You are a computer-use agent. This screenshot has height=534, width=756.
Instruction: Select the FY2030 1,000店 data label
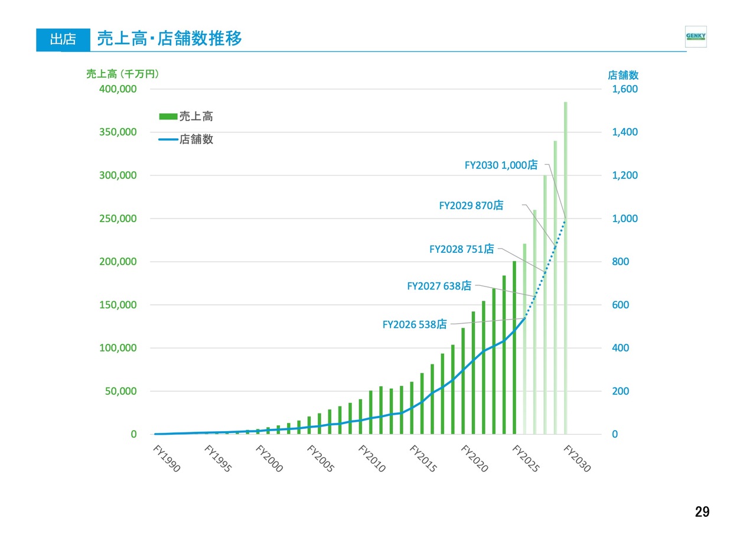tap(501, 165)
